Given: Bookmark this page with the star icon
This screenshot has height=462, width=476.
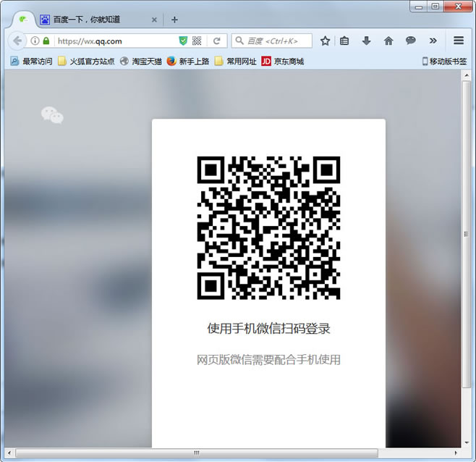Looking at the screenshot, I should tap(325, 41).
